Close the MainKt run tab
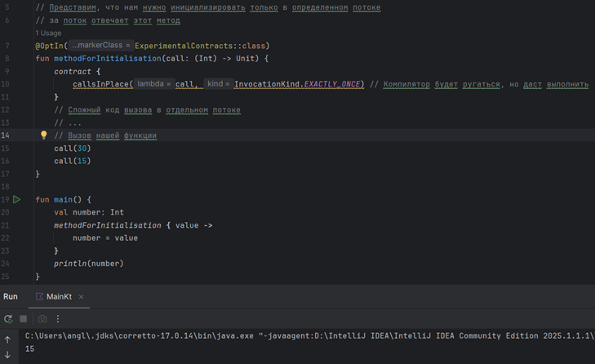This screenshot has height=364, width=595. point(82,297)
